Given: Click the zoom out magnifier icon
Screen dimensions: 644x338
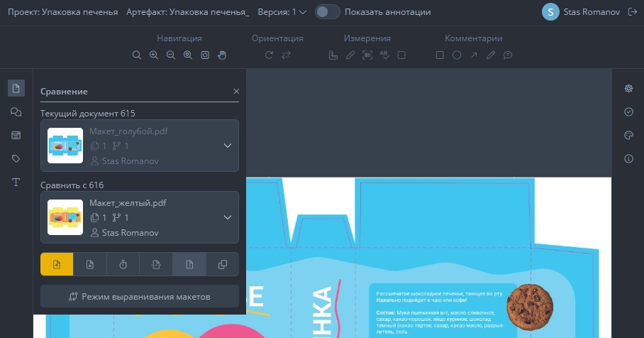Looking at the screenshot, I should pos(171,55).
